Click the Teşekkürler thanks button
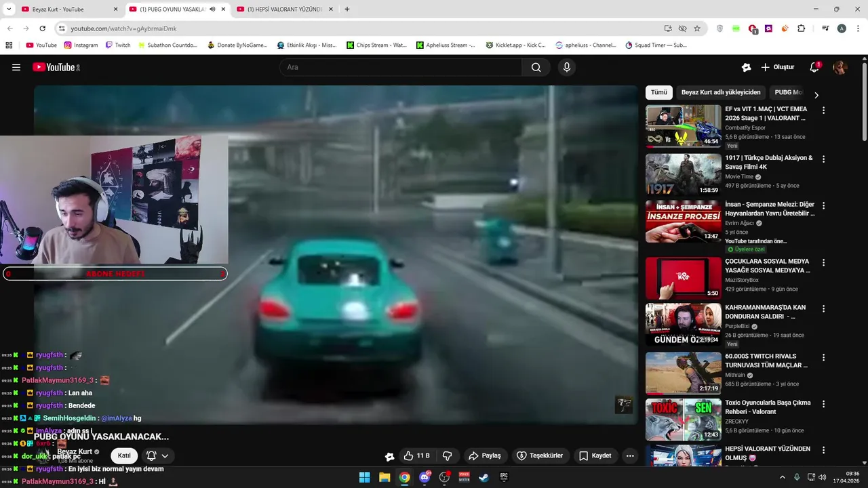 tap(540, 456)
